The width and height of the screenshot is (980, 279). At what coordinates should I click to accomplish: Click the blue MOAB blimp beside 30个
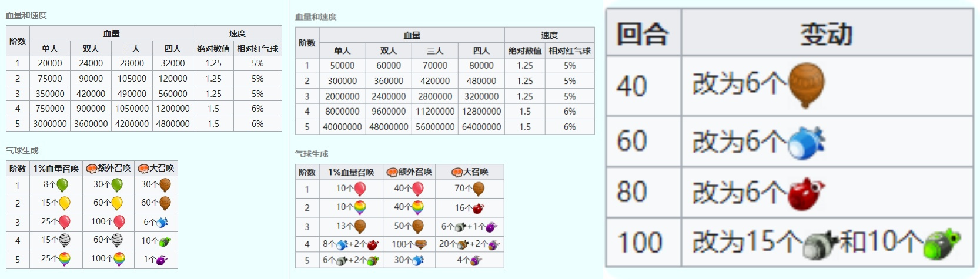click(417, 260)
